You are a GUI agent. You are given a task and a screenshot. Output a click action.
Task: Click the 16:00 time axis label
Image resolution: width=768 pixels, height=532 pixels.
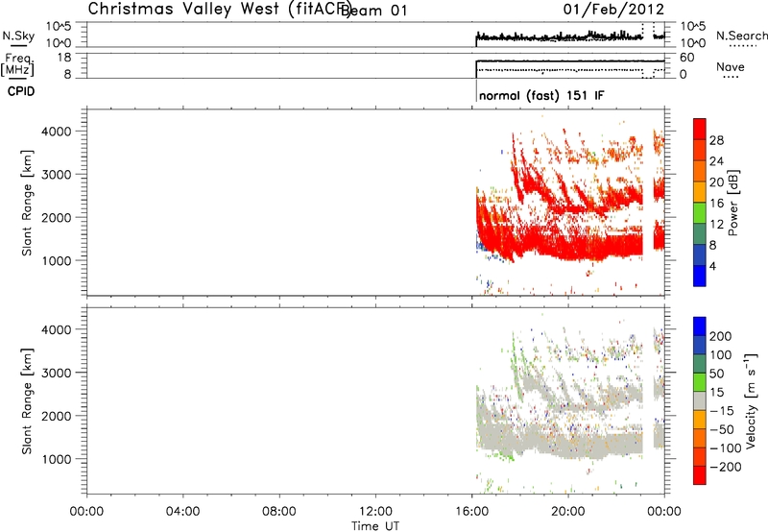471,512
